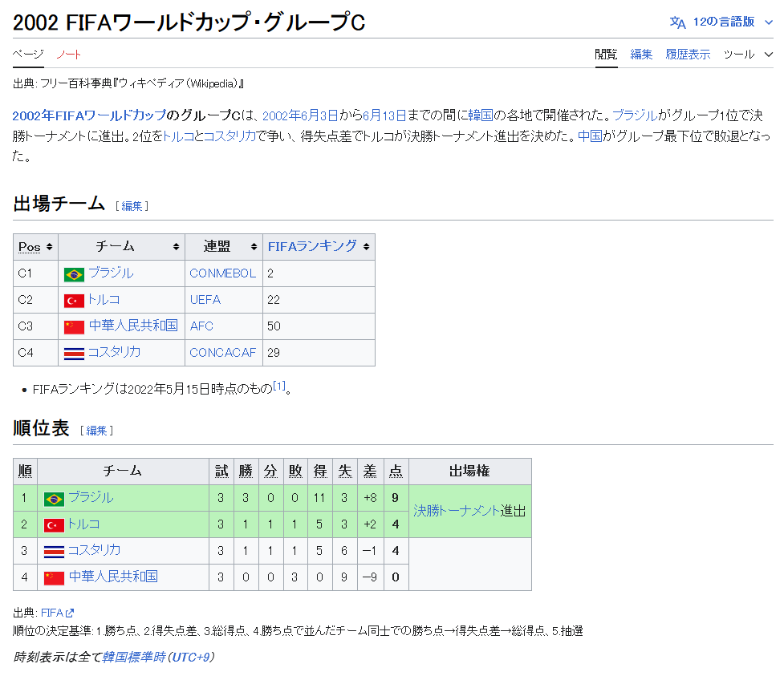Sort teams table by チーム column
The height and width of the screenshot is (676, 784).
[176, 247]
